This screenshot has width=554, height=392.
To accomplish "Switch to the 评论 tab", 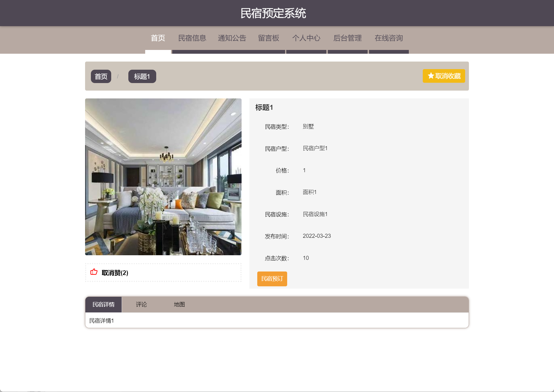I will coord(141,305).
